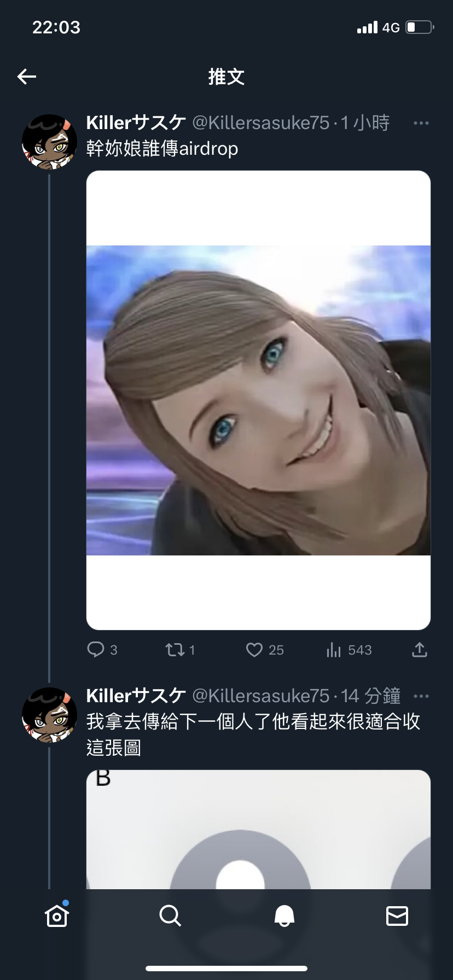Open Search tab in bottom bar

(170, 915)
